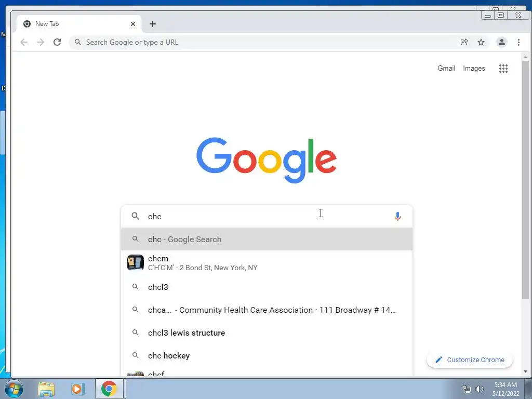
Task: Close the New Tab tab
Action: [x=132, y=24]
